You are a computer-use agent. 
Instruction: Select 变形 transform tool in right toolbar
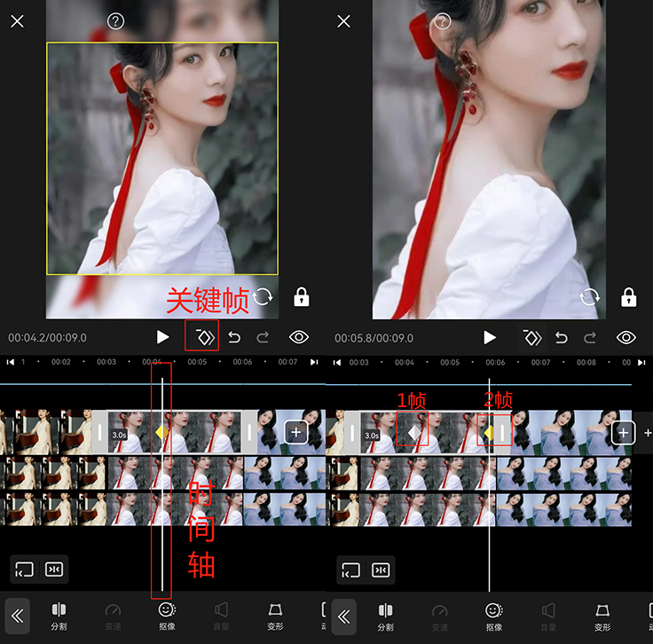coord(602,617)
